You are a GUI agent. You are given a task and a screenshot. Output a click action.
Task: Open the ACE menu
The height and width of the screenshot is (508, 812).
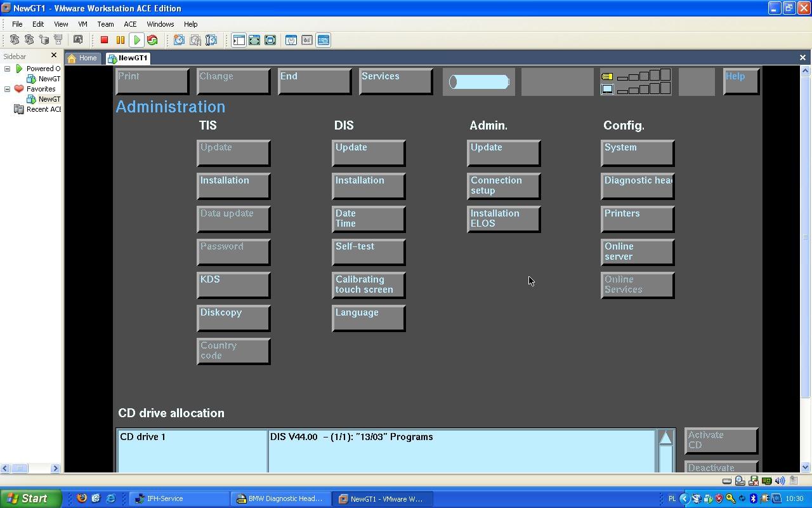click(x=130, y=24)
